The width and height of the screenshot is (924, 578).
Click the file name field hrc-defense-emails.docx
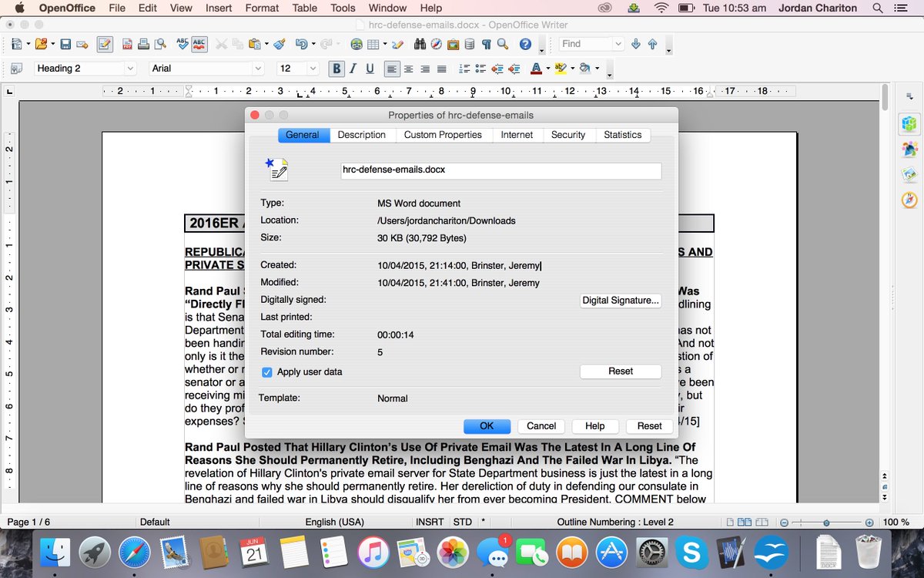click(501, 170)
